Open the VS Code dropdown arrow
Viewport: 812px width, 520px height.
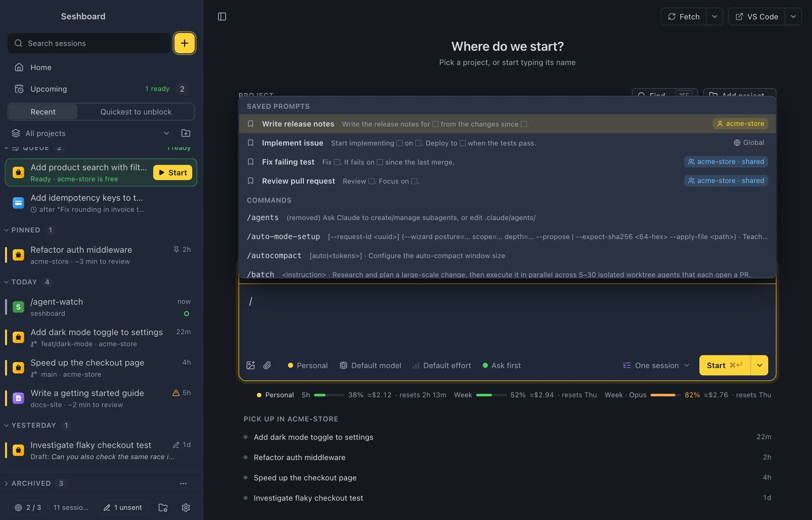(793, 16)
